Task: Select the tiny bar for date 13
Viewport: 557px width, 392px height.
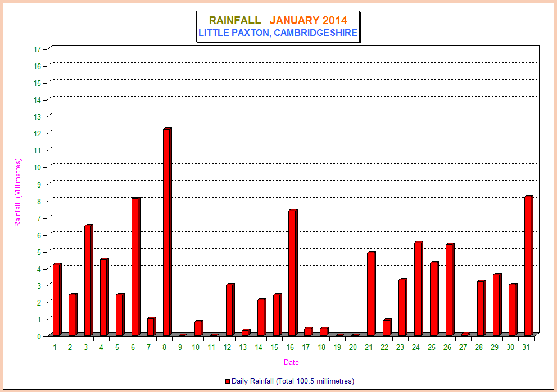Action: click(246, 332)
